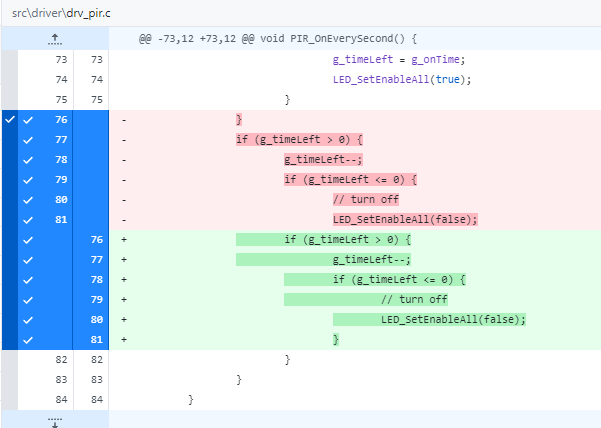Screen dimensions: 601x428
Task: Click red comment '// turn off'
Action: (366, 199)
